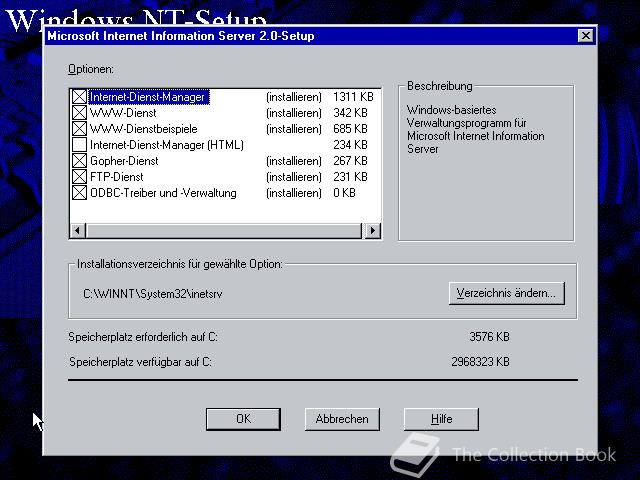This screenshot has width=640, height=480.
Task: Click the 342 KB size value
Action: pyautogui.click(x=350, y=113)
